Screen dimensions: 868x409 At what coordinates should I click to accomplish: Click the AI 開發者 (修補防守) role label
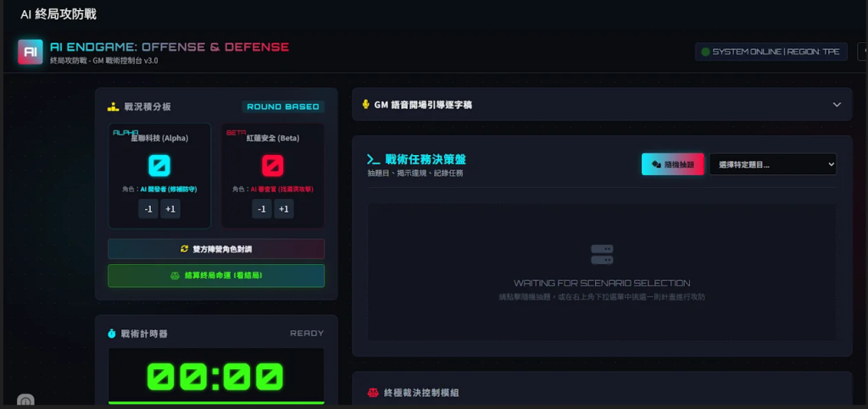click(x=169, y=189)
